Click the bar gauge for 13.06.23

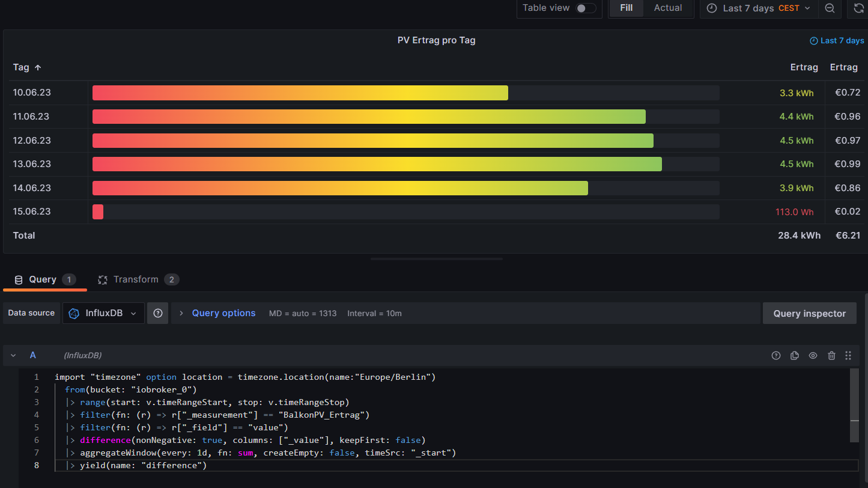405,164
